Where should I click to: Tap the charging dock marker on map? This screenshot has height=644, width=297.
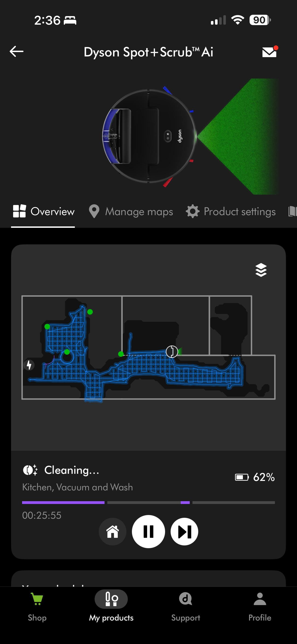29,365
